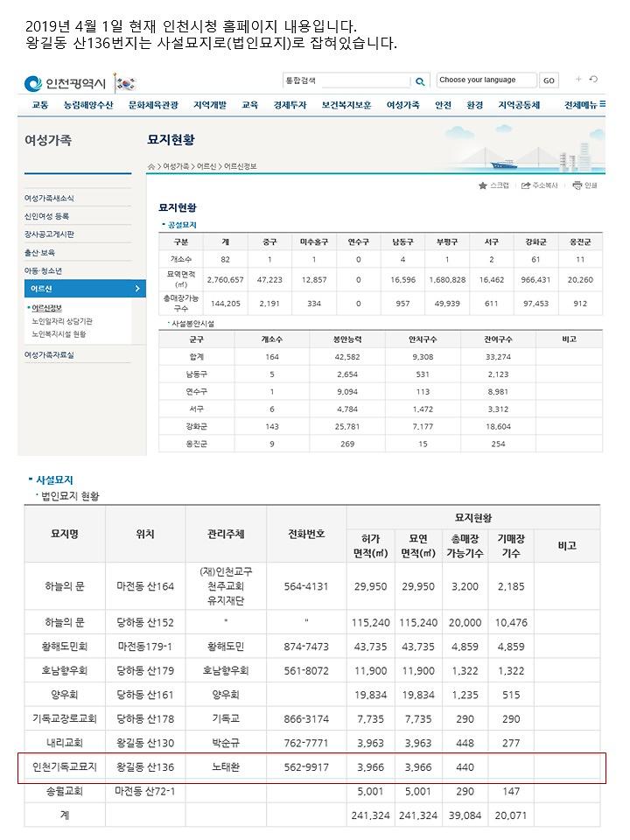Click the 42,582 봉안능력 total cell
Image resolution: width=630 pixels, height=840 pixels.
347,357
